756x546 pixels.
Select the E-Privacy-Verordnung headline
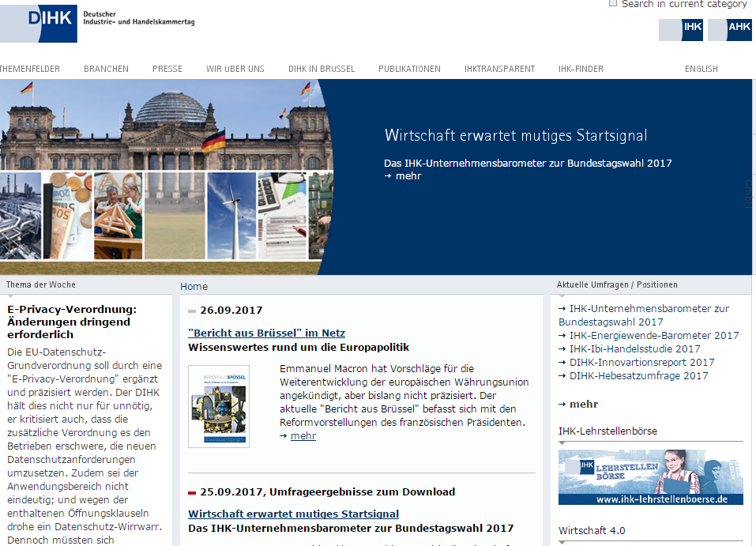pos(72,322)
